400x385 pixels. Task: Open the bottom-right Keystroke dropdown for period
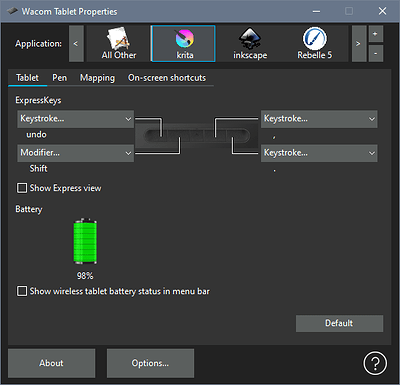coord(319,153)
